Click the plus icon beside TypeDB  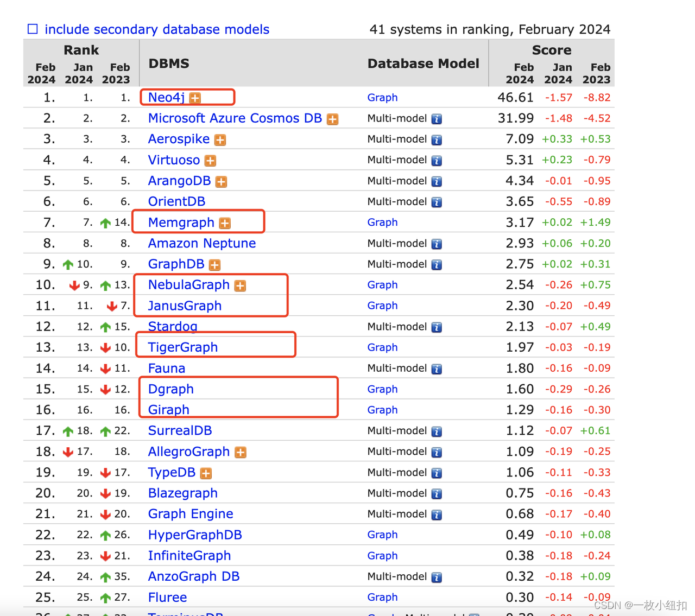coord(206,473)
